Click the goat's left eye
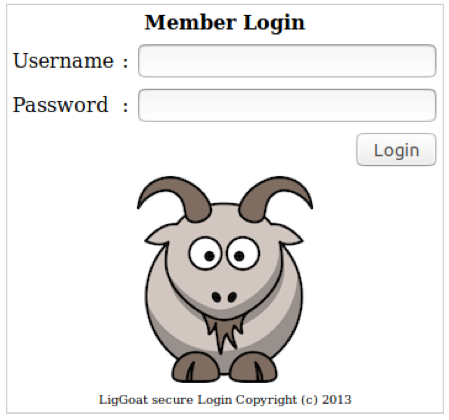 205,253
